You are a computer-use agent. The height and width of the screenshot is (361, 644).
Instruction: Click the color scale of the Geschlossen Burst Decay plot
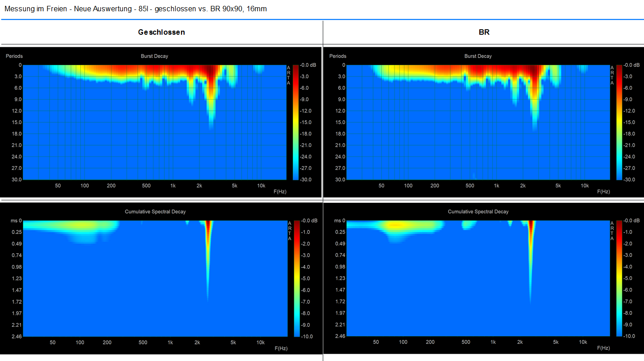[x=296, y=122]
